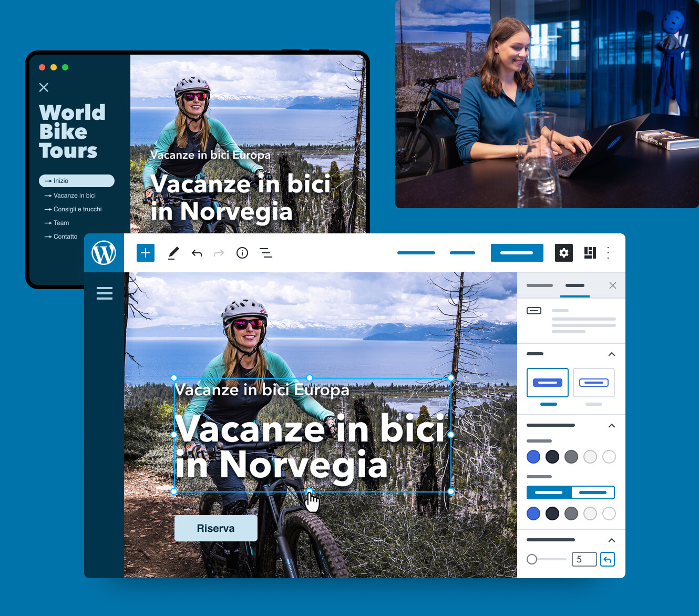Open the block inserter plus button
Image resolution: width=699 pixels, height=616 pixels.
[x=146, y=253]
